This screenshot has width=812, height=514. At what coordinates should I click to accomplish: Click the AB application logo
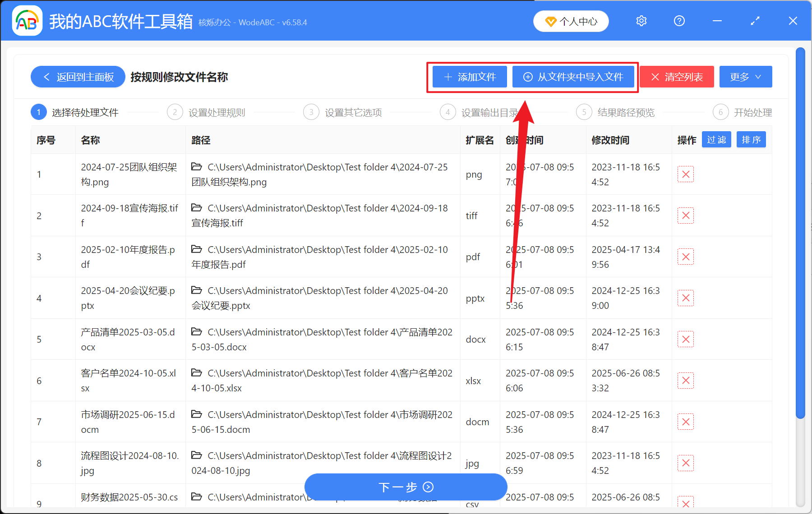27,20
